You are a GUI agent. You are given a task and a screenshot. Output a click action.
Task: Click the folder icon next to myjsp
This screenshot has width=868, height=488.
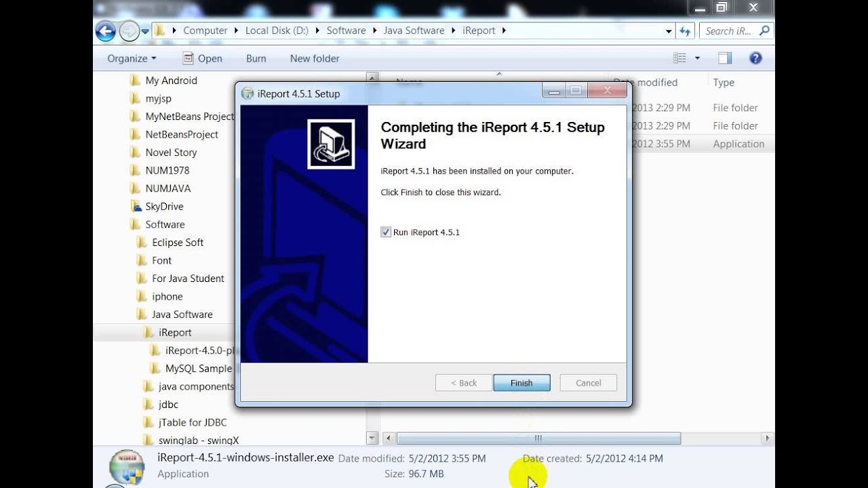135,98
